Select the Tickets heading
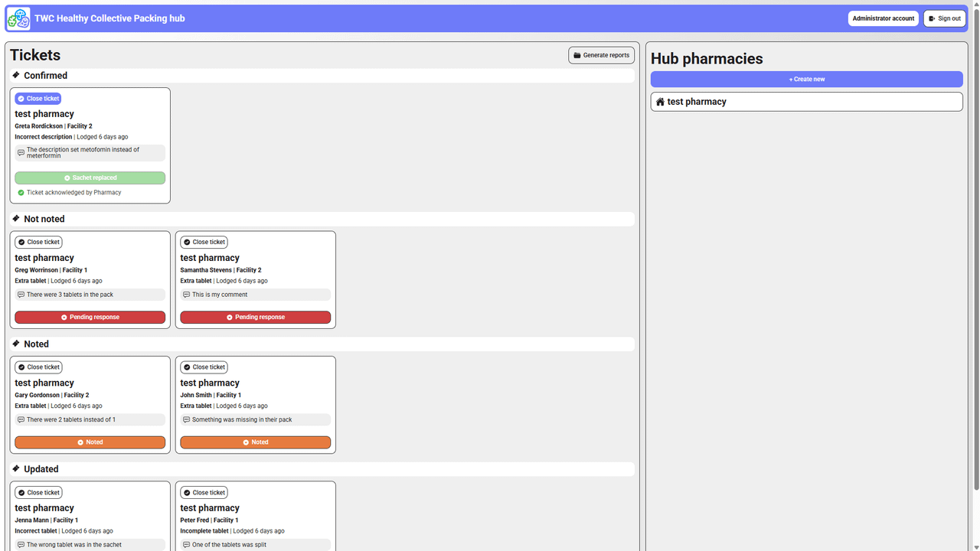The height and width of the screenshot is (551, 980). point(35,55)
